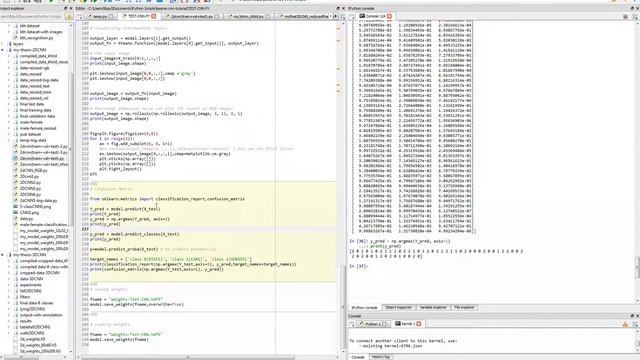Select the IPython console bottom tab
Image resolution: width=640 pixels, height=360 pixels.
[x=364, y=307]
